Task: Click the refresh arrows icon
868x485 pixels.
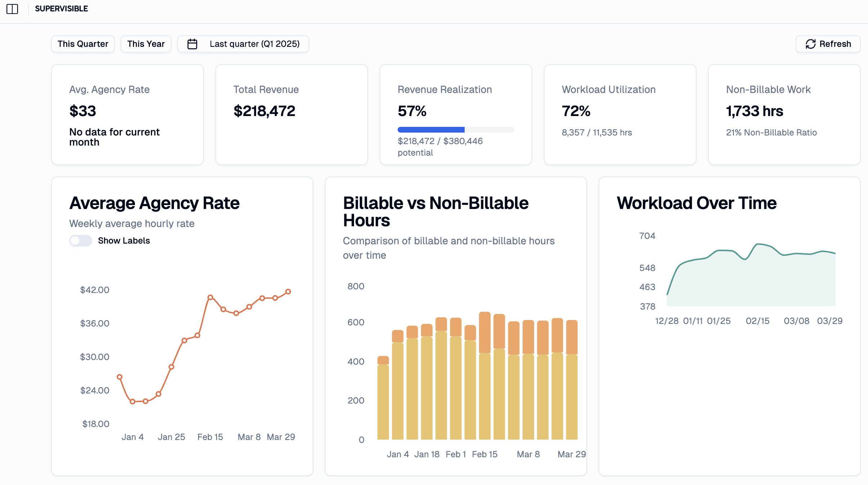Action: pyautogui.click(x=811, y=44)
